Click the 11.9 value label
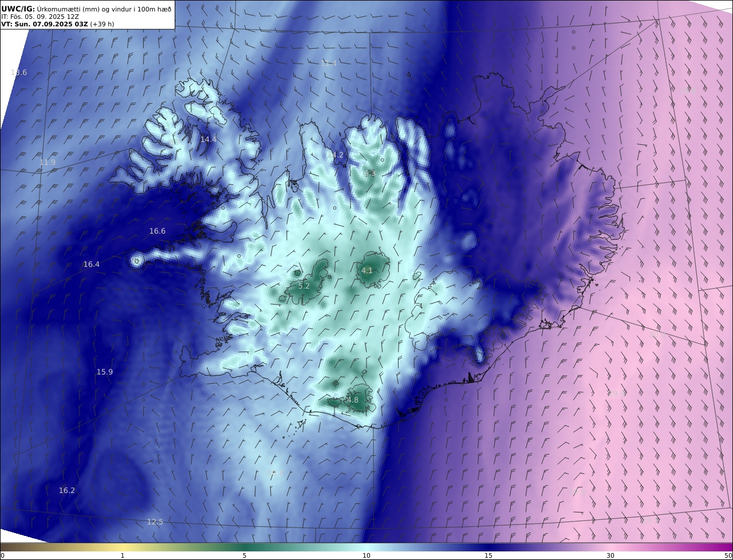Image resolution: width=733 pixels, height=560 pixels. [48, 163]
